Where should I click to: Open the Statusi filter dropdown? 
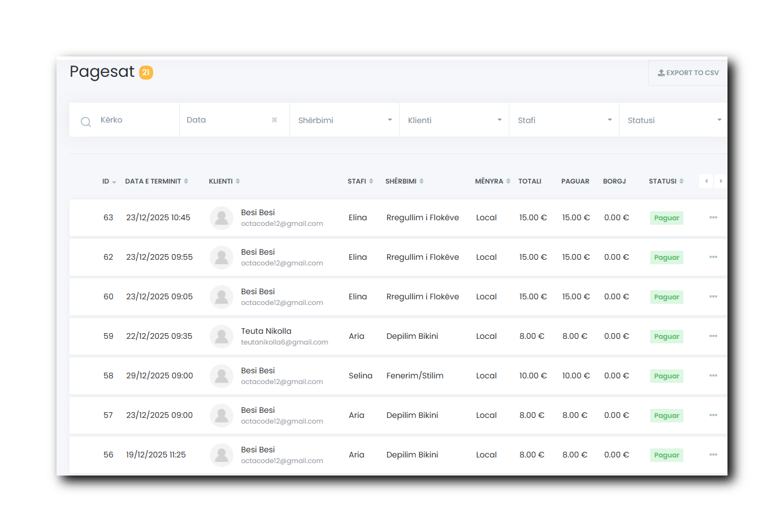click(x=673, y=120)
